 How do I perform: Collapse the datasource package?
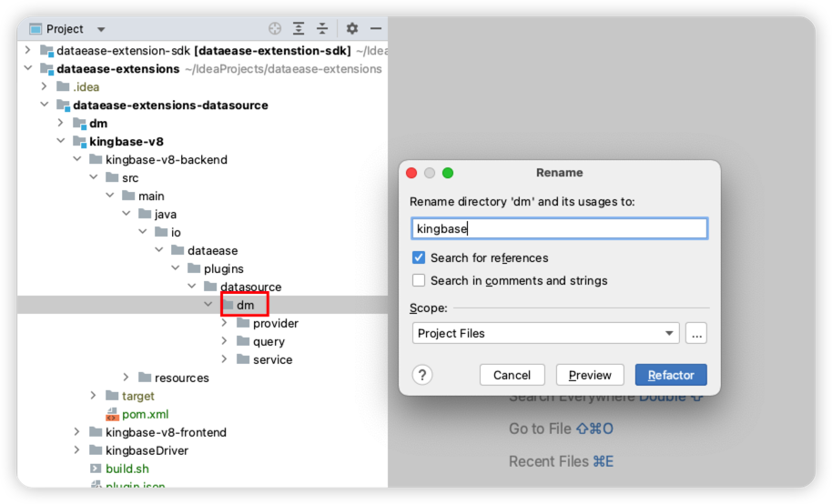(x=192, y=287)
